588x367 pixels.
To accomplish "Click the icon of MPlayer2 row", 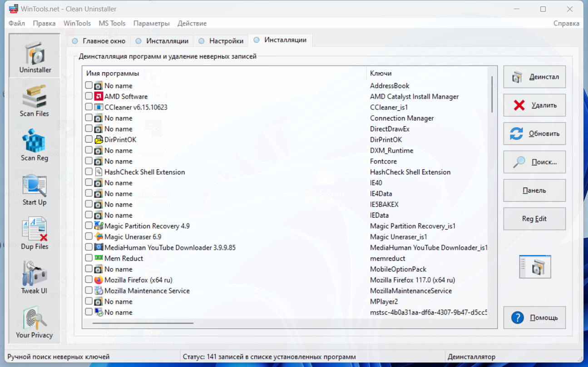I will coord(99,302).
